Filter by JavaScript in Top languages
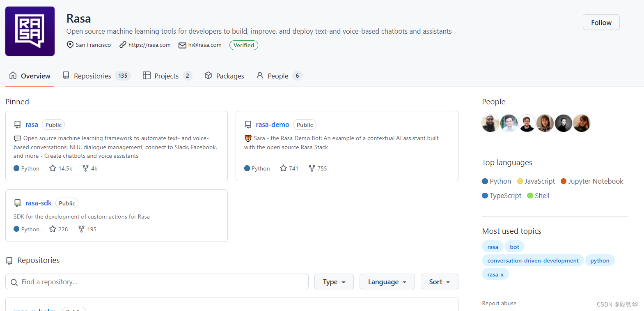 [536, 181]
